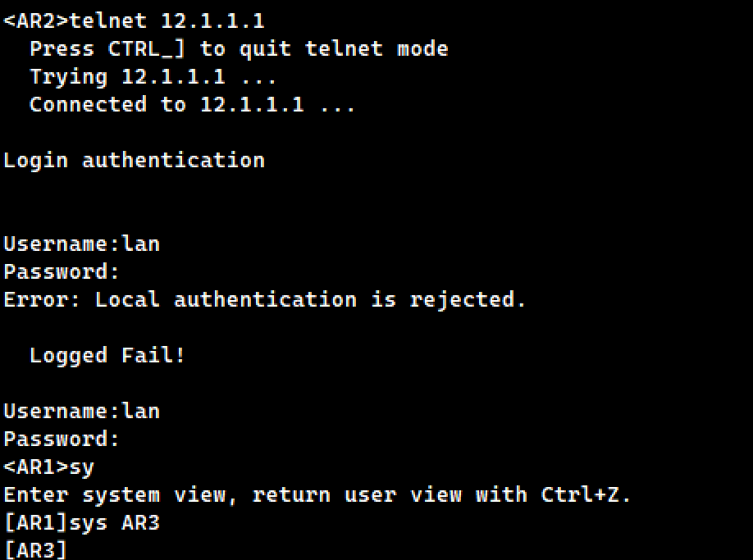Screen dimensions: 753x560
Task: Click the 'Trying 12.1.1.1 ...' line
Action: point(153,77)
